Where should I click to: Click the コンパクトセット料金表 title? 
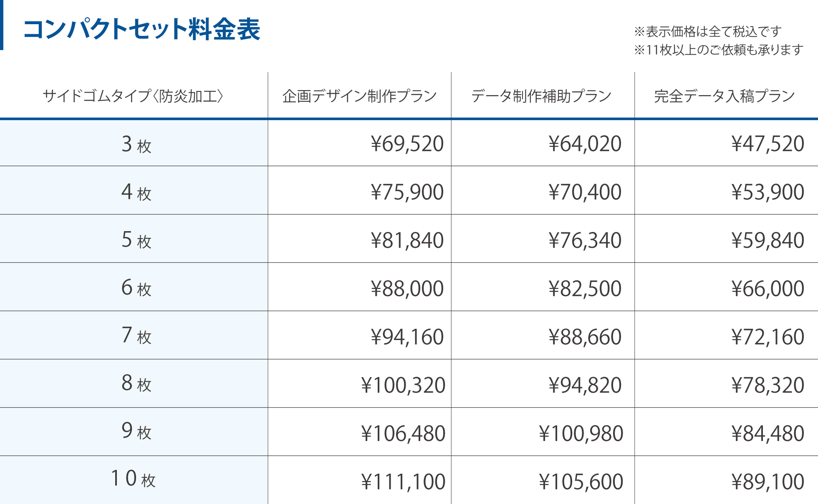coord(142,29)
